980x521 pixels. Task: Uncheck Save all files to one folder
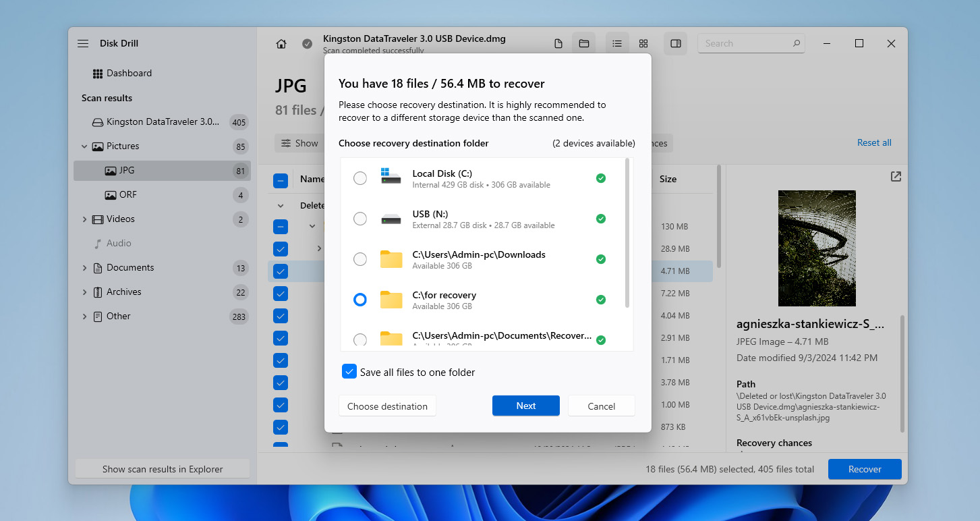349,372
